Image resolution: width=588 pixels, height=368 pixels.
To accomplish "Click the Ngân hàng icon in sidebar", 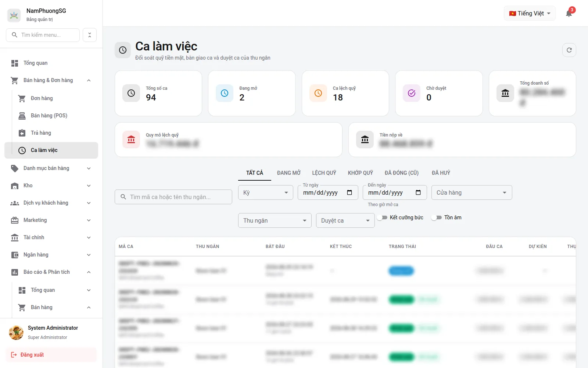I will coord(15,255).
